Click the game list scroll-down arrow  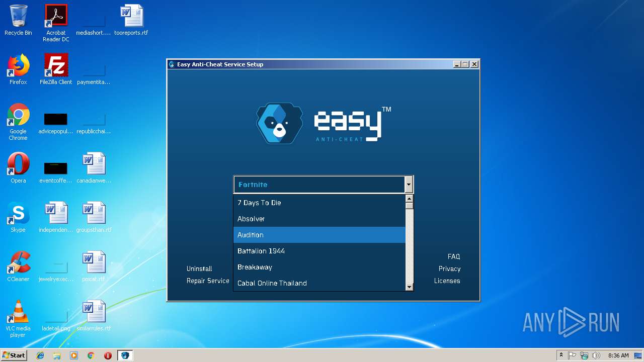(409, 287)
